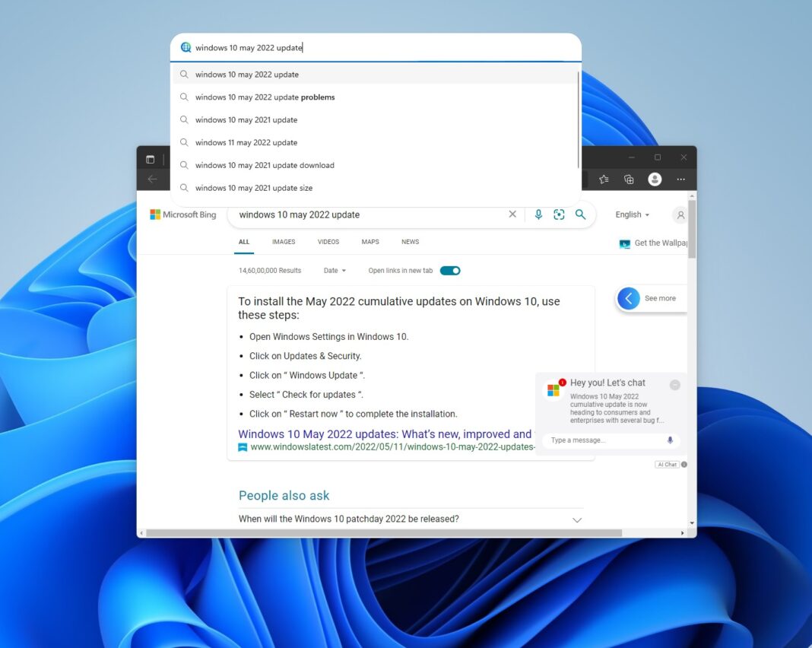Select the suggestion 'windows 10 may 2022 update problems'
812x648 pixels.
265,97
